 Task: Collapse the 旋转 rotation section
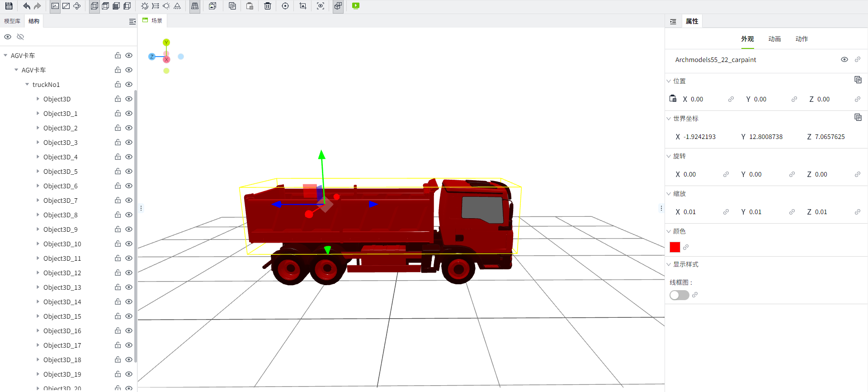click(669, 156)
